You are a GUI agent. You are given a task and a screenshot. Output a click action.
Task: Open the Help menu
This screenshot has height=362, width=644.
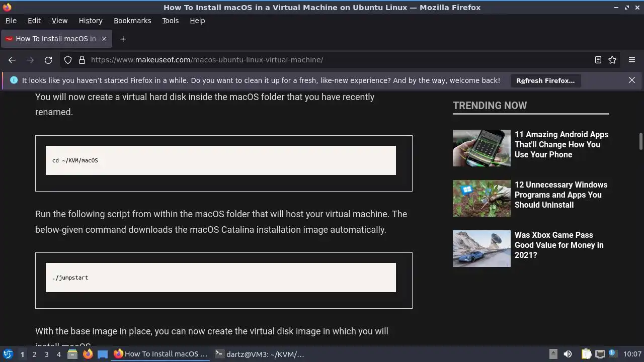pyautogui.click(x=197, y=21)
